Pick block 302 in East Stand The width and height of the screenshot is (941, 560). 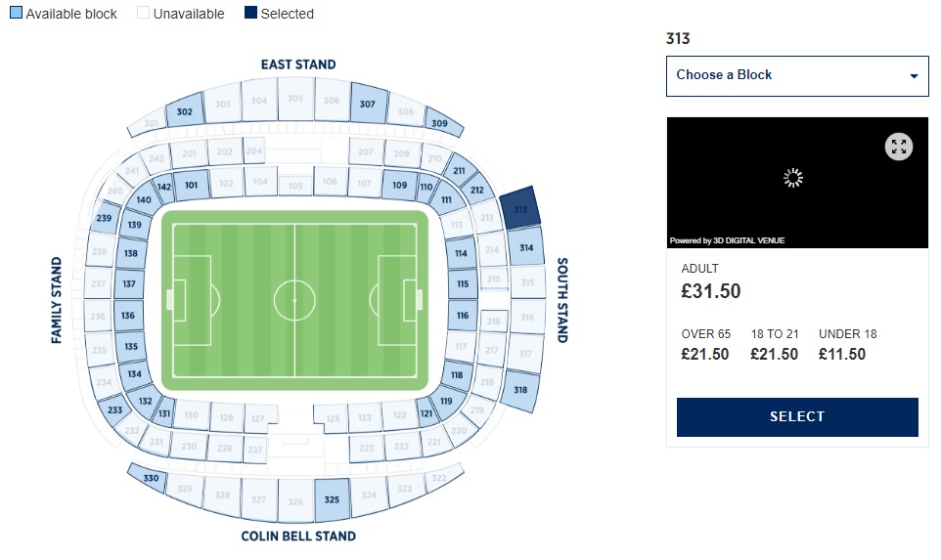click(x=185, y=112)
